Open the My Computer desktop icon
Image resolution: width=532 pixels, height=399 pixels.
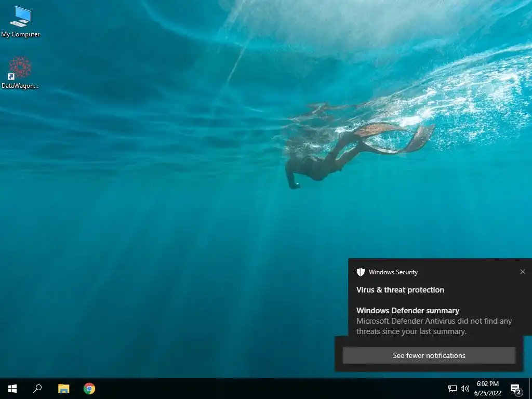(x=20, y=22)
